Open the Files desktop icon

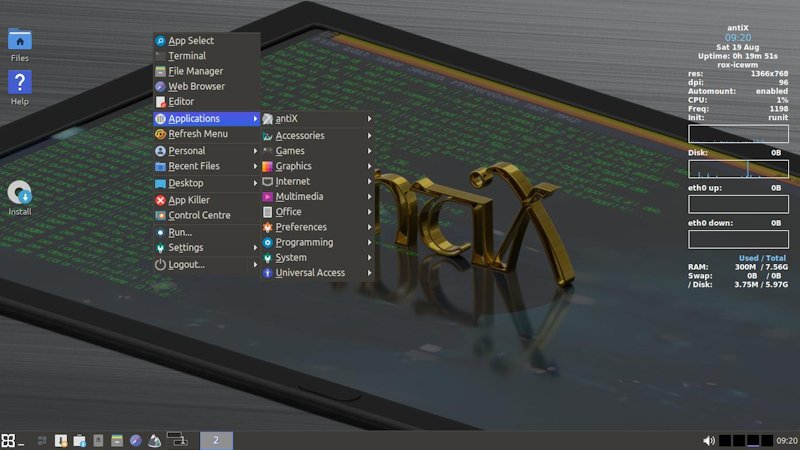[20, 45]
